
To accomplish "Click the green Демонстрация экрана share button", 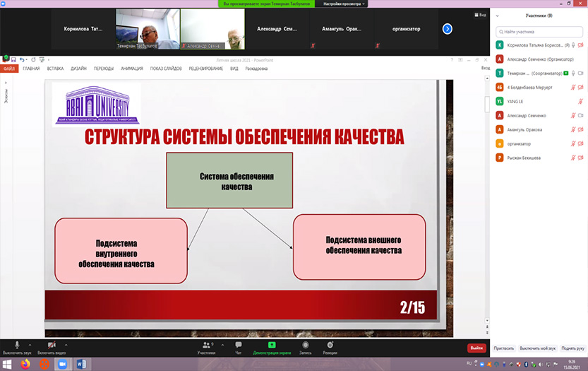I will (271, 344).
